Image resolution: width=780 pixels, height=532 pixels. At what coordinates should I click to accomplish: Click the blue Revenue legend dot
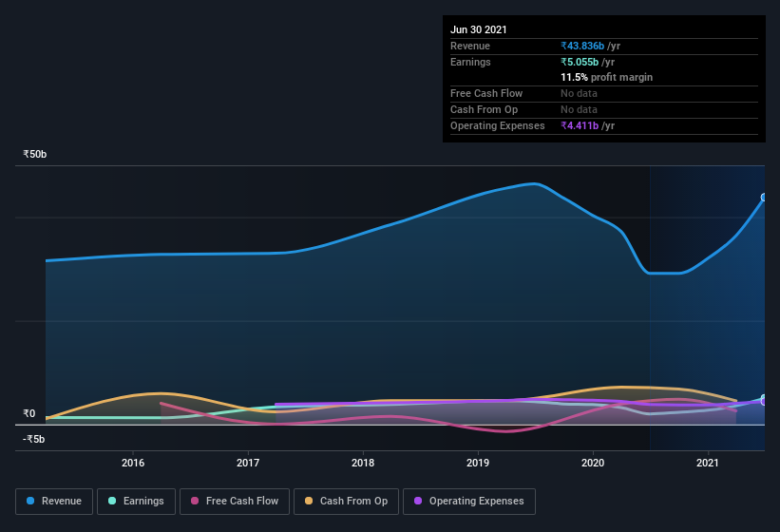click(x=30, y=501)
